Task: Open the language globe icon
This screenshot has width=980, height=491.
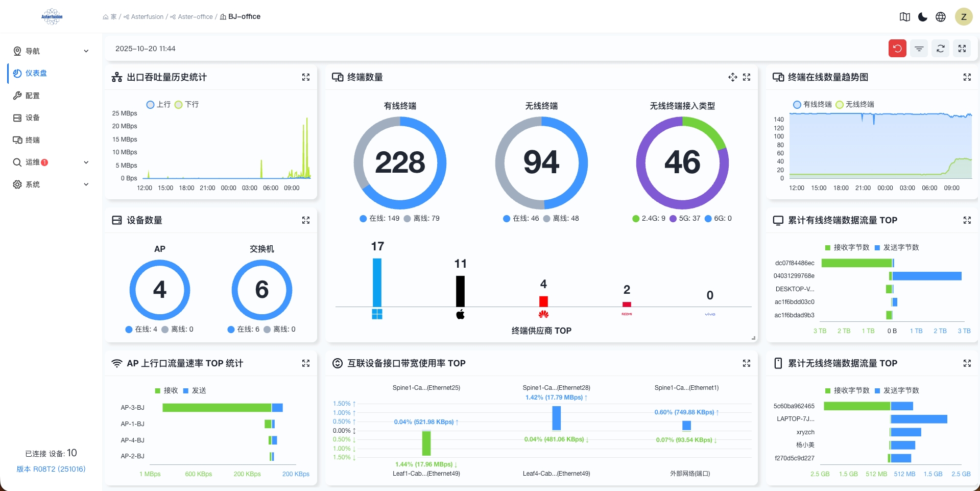Action: (x=940, y=17)
